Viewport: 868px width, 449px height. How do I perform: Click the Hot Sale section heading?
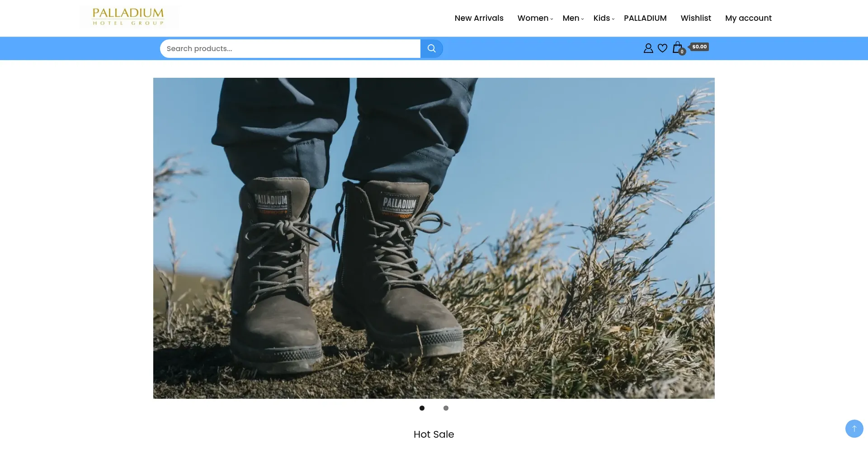[x=434, y=434]
